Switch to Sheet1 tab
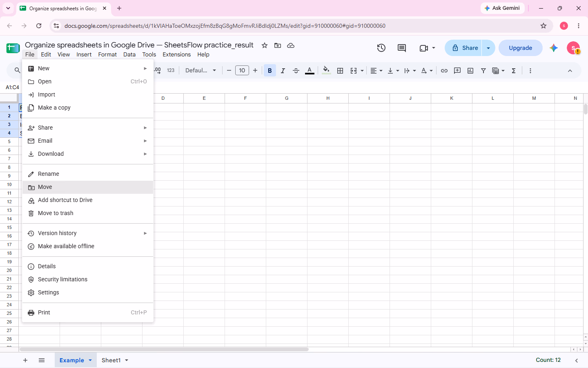The width and height of the screenshot is (588, 368). pos(111,360)
